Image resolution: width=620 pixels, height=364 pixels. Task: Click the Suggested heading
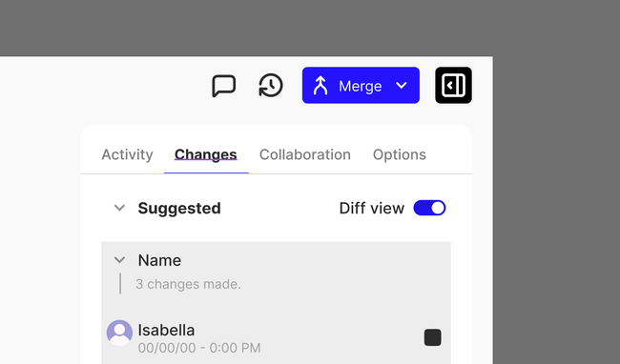click(x=179, y=208)
